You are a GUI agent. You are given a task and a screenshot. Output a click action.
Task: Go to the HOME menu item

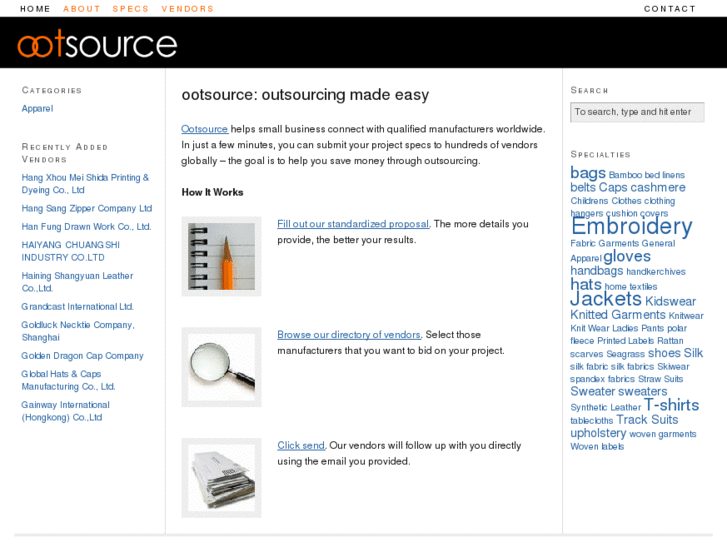click(x=35, y=9)
